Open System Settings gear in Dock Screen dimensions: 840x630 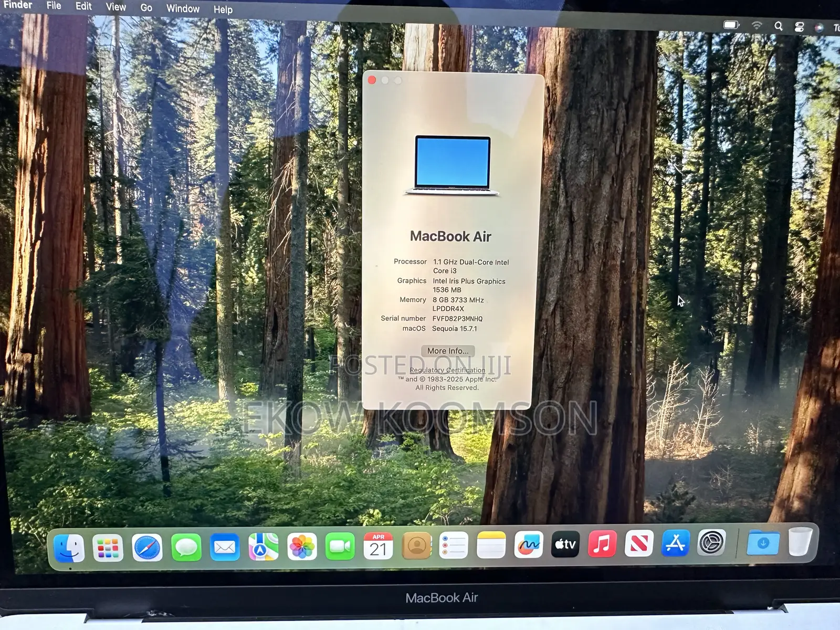tap(712, 542)
